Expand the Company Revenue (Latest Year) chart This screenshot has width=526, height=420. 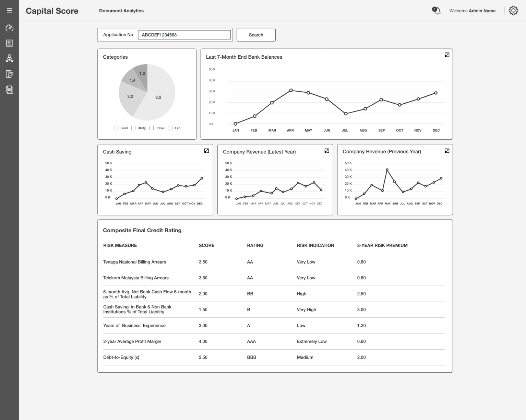326,150
